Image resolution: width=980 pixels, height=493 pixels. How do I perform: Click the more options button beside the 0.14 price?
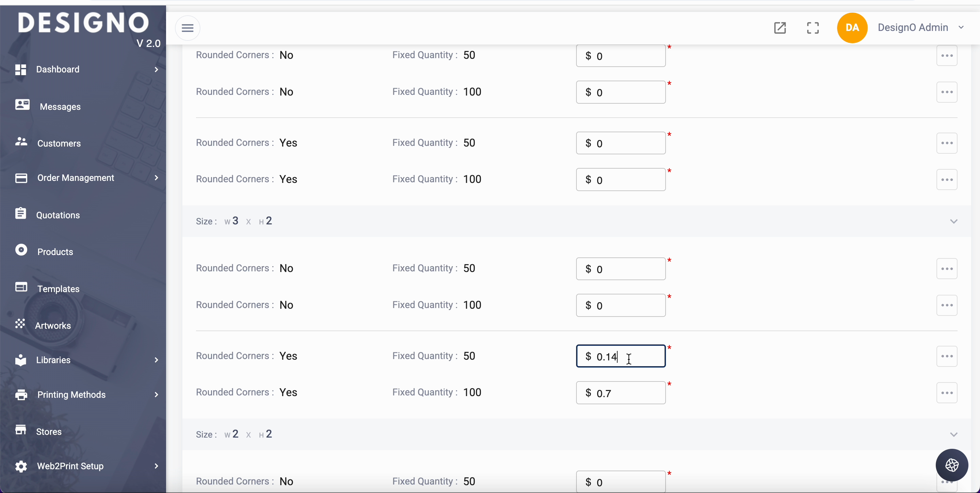point(947,356)
